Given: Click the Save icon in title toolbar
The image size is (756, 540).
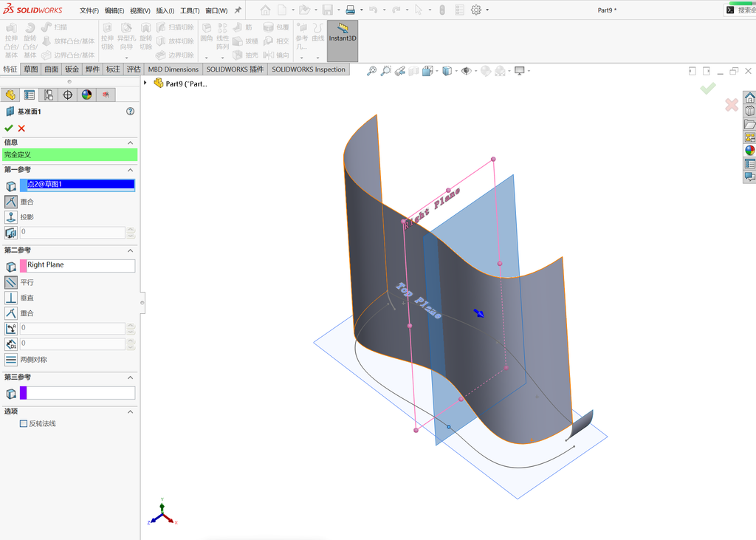Looking at the screenshot, I should click(x=328, y=10).
